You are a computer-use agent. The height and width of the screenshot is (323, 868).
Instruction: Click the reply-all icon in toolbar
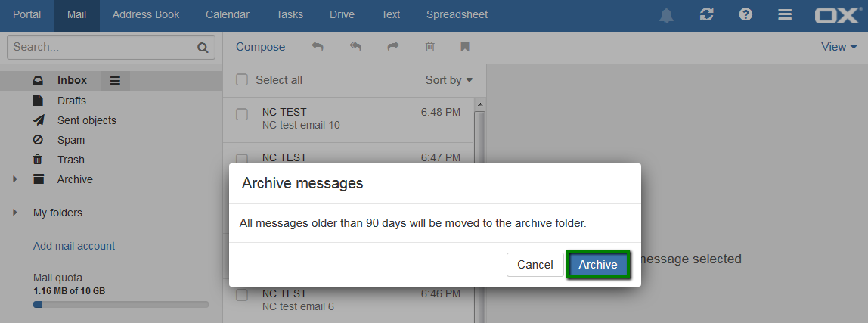pyautogui.click(x=355, y=47)
